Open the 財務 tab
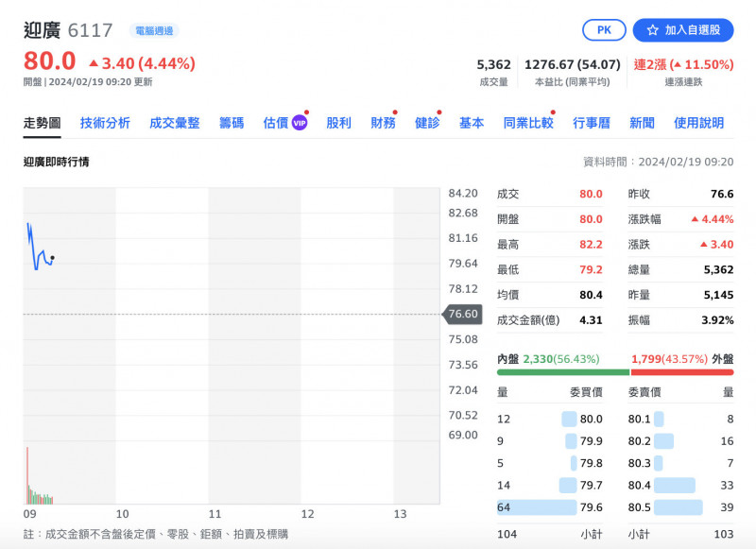The image size is (756, 549). click(383, 124)
